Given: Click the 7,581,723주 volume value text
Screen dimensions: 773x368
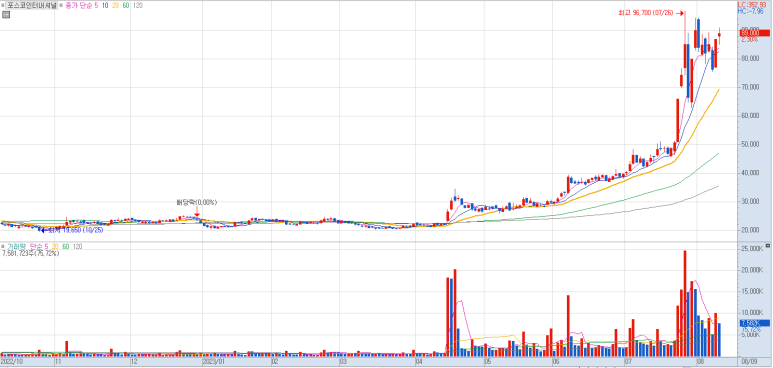Looking at the screenshot, I should [x=31, y=253].
